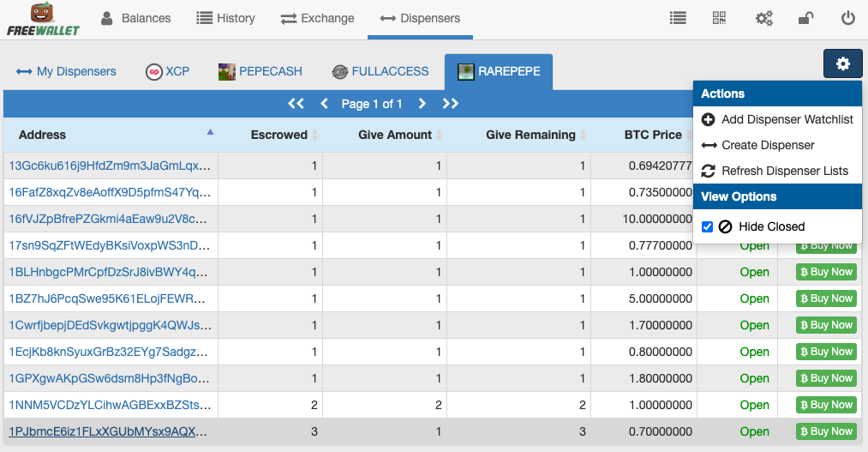Click Buy Now for 1NNM5VCD row
The width and height of the screenshot is (868, 452).
tap(826, 405)
